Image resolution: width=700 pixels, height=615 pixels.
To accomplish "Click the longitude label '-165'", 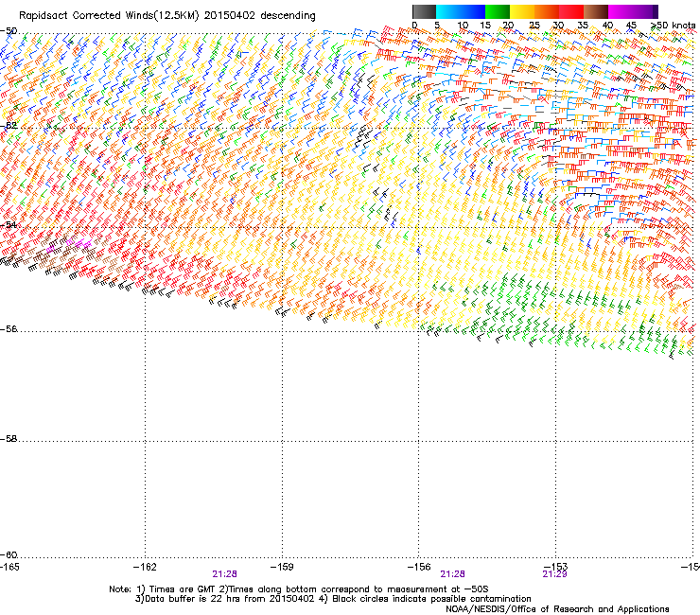I will pos(9,567).
